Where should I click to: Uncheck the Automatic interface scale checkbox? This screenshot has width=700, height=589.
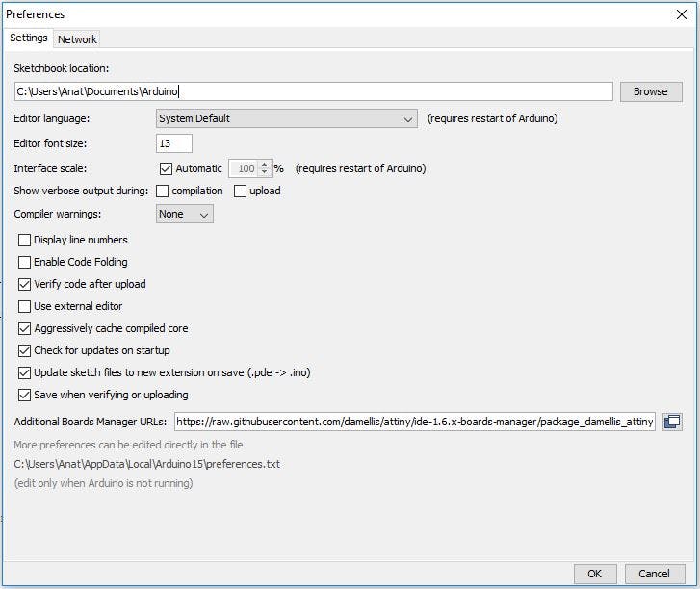click(x=166, y=168)
